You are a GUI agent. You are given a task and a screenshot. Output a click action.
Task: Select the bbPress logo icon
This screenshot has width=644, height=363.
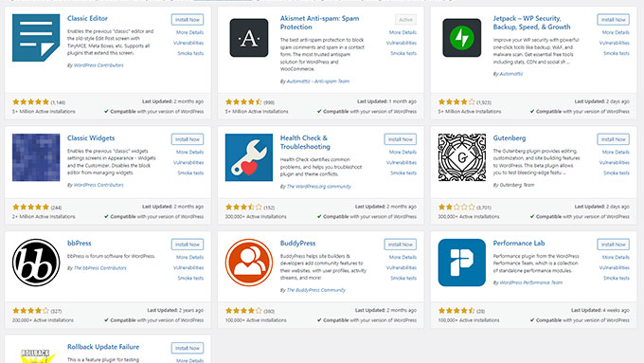click(x=36, y=263)
